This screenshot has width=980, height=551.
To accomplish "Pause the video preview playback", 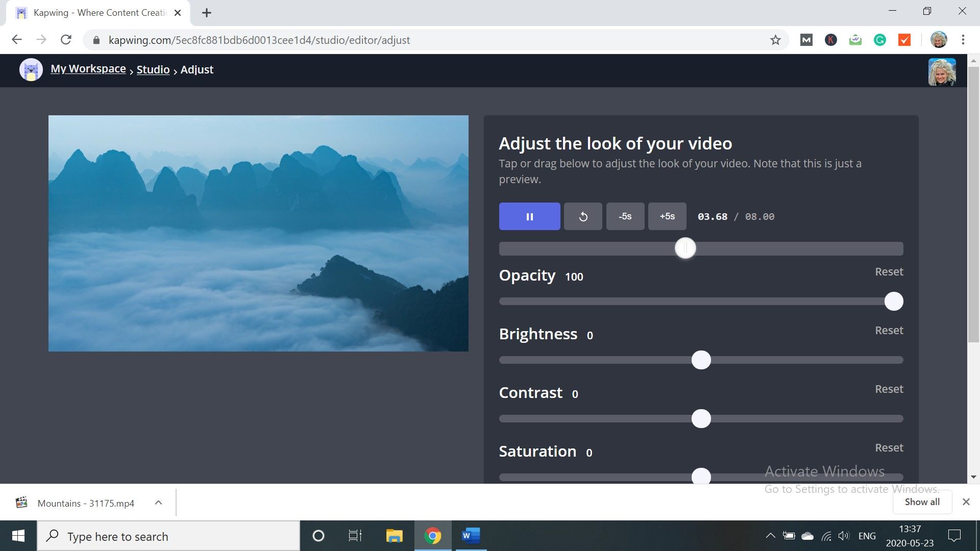I will tap(529, 216).
